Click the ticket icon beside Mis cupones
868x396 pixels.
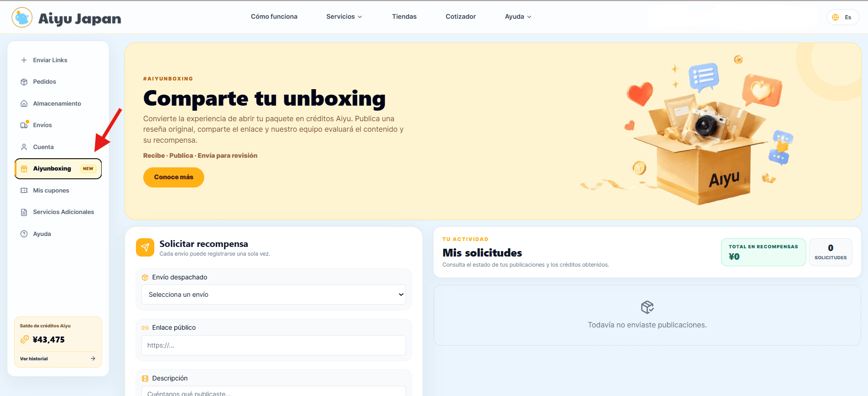tap(24, 190)
